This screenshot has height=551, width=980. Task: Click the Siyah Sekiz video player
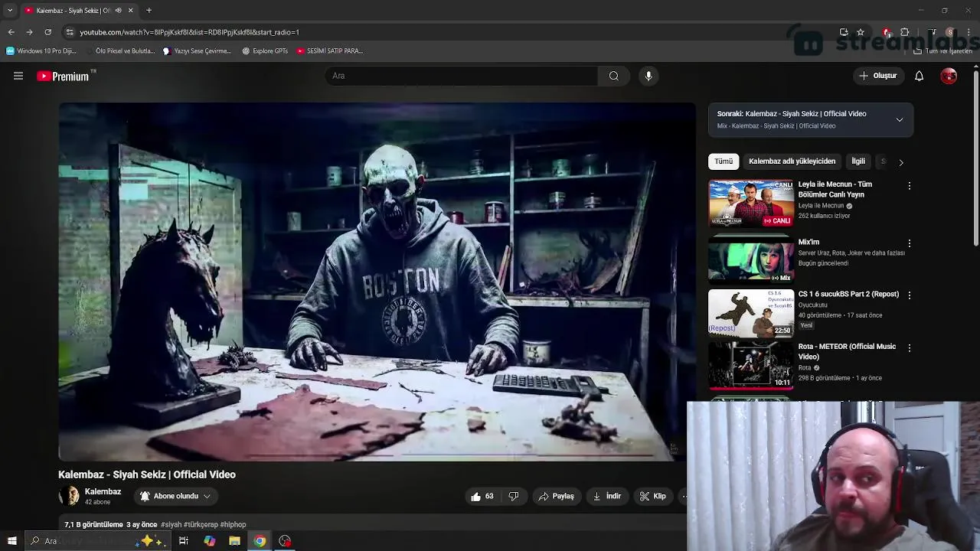[x=377, y=282]
